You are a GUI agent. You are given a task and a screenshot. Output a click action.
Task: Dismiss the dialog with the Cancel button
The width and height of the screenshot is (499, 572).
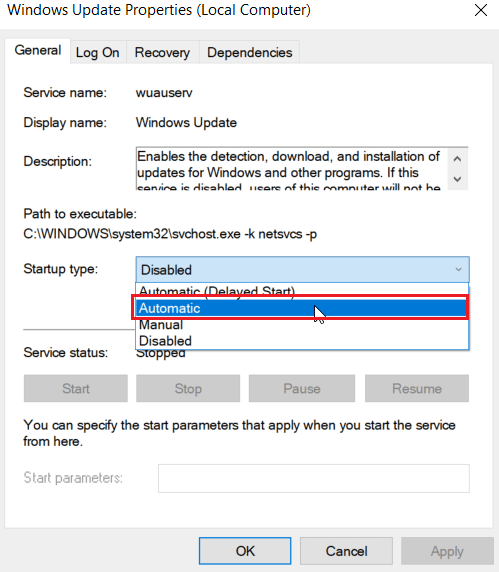(x=347, y=551)
